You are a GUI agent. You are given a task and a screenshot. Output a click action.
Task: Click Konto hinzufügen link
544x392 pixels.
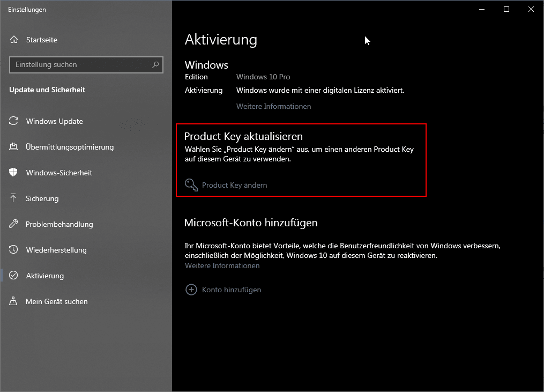coord(232,290)
